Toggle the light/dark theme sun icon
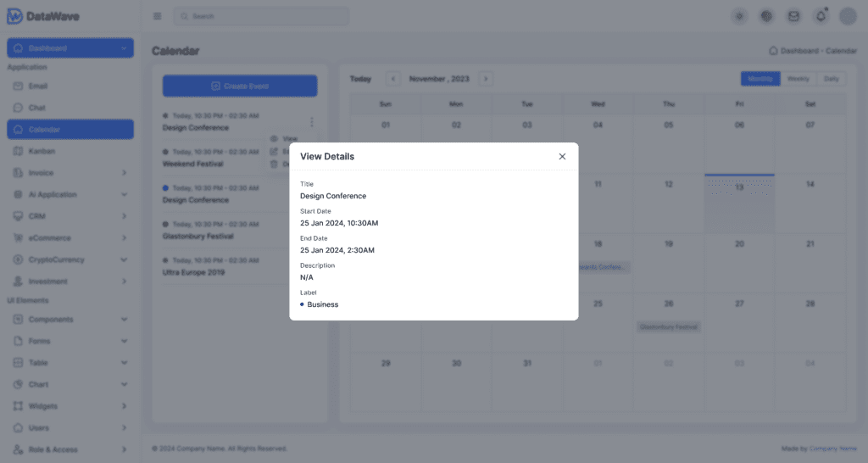This screenshot has height=463, width=868. [740, 16]
